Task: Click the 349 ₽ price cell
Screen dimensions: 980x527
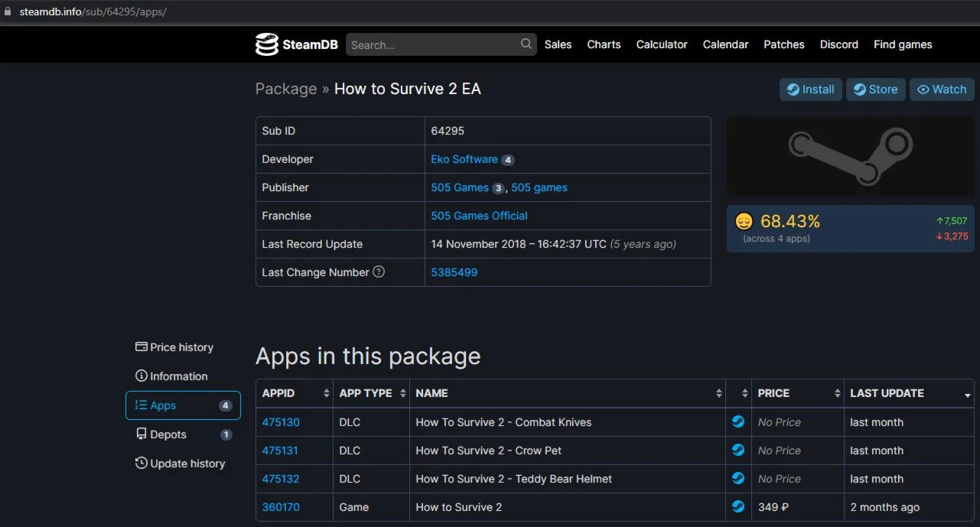Action: (798, 507)
